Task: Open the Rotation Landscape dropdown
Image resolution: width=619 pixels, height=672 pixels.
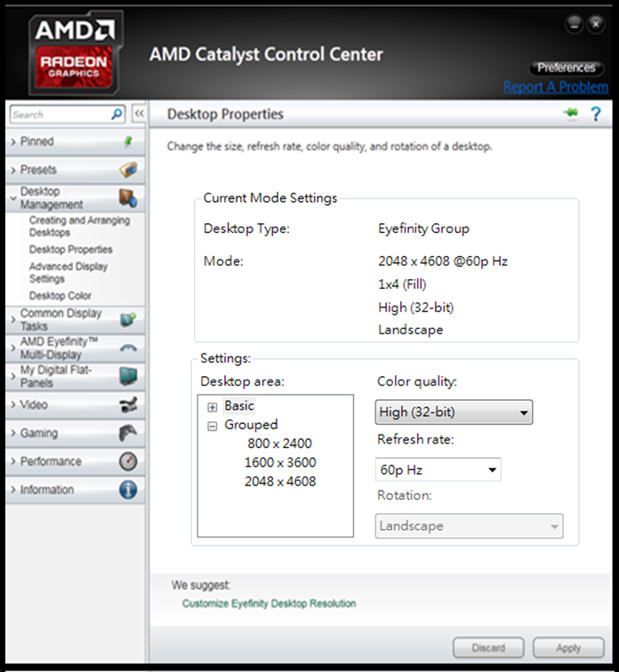Action: pos(470,526)
